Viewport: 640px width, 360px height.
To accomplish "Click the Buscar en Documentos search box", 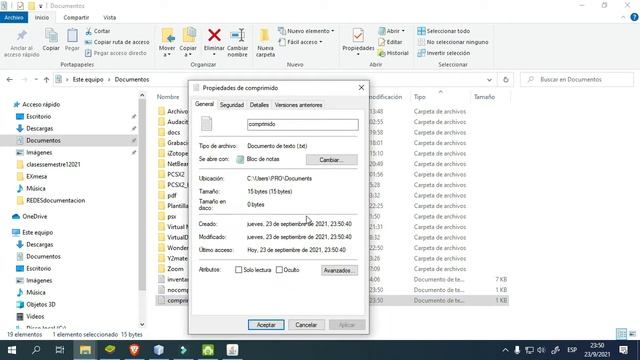I will [577, 80].
